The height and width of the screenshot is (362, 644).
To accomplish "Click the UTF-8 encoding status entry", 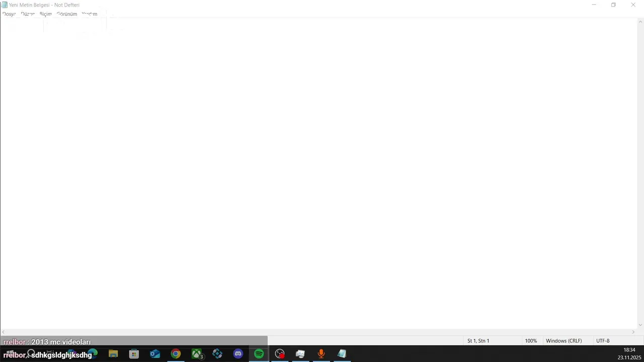I will pos(603,341).
